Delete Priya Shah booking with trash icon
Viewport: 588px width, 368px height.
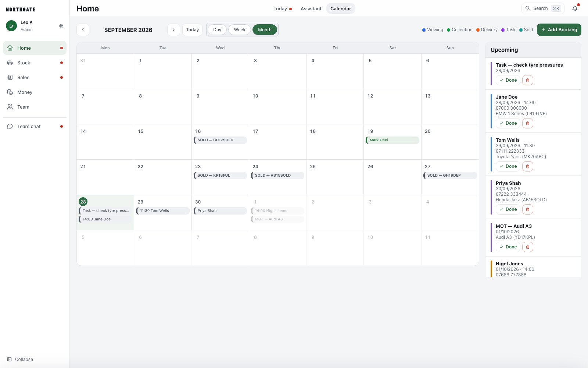click(528, 209)
